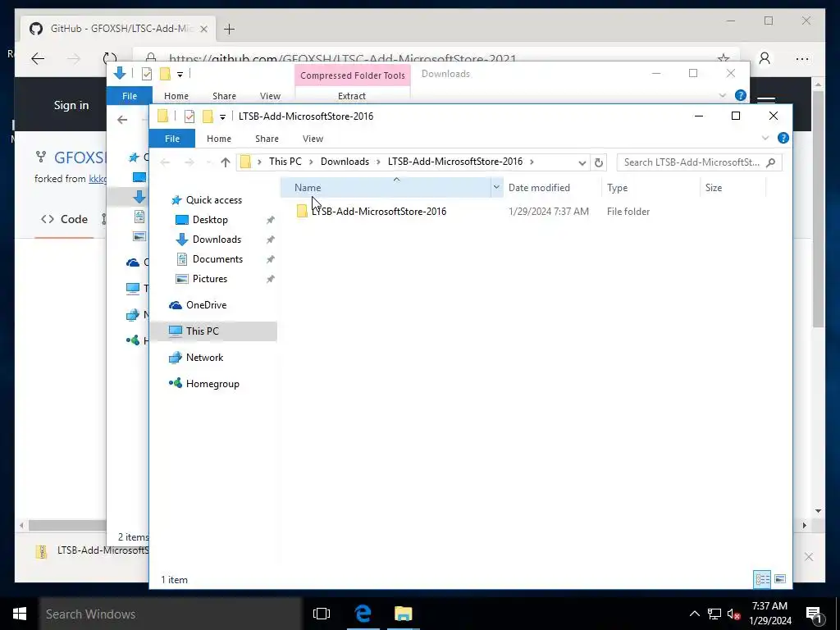Click the Up arrow in the front Explorer navigation bar
This screenshot has height=630, width=840.
pos(225,162)
